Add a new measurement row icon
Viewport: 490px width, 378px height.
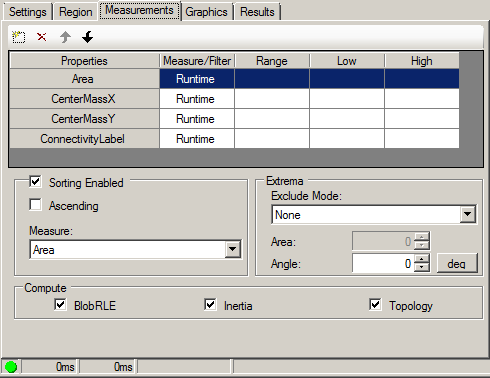[19, 37]
